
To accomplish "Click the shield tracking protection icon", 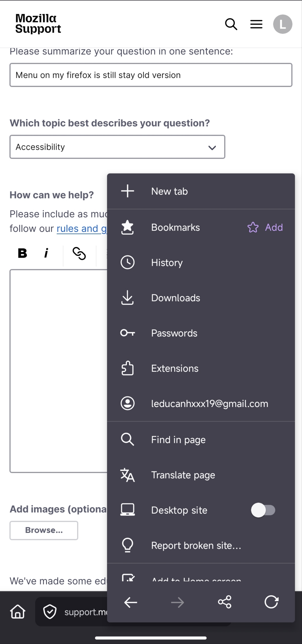I will (x=50, y=612).
